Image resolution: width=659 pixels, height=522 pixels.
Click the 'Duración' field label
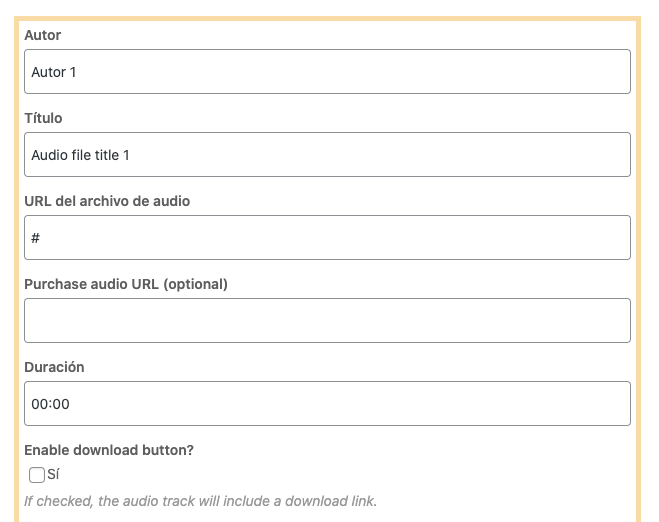point(54,367)
